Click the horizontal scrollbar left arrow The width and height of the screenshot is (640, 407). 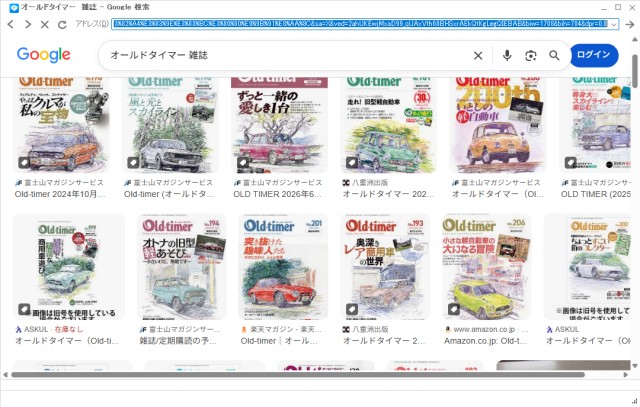pyautogui.click(x=5, y=374)
